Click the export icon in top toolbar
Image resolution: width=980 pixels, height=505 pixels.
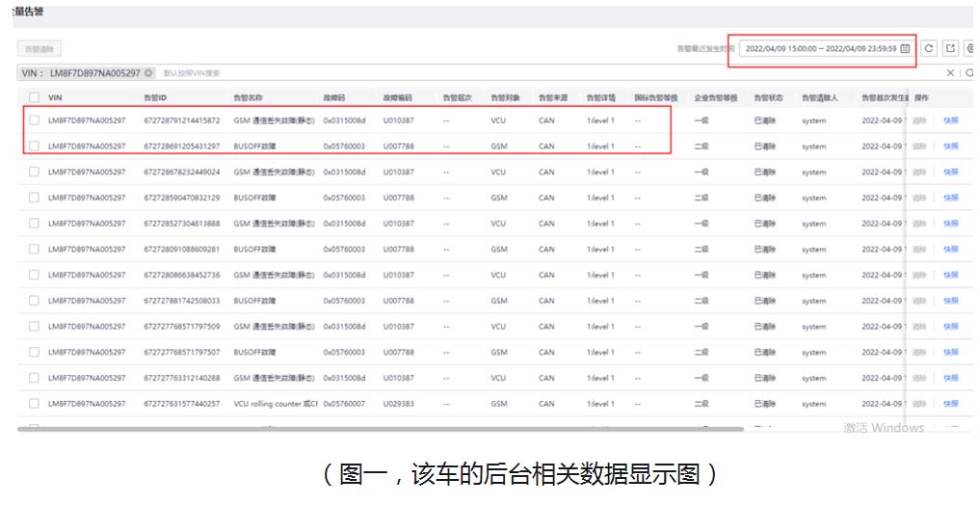[950, 48]
